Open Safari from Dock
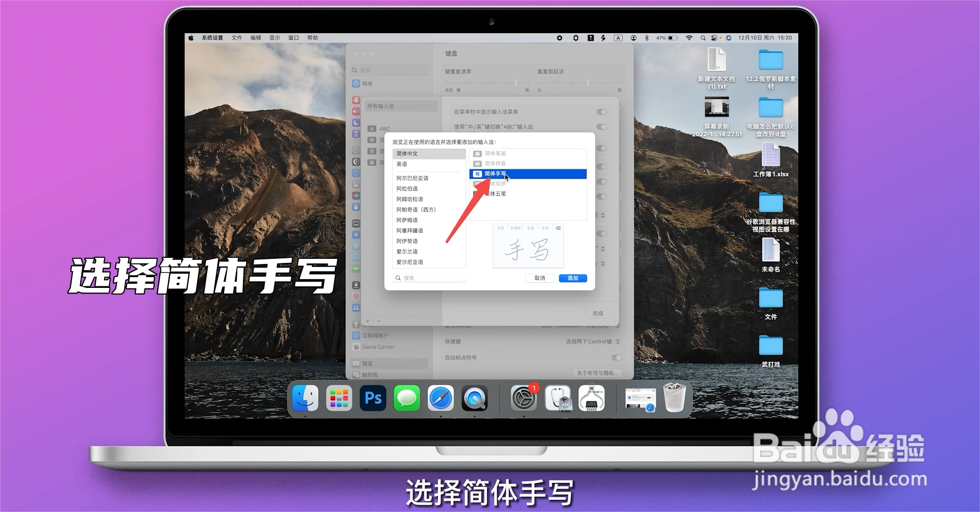The width and height of the screenshot is (980, 512). (440, 398)
